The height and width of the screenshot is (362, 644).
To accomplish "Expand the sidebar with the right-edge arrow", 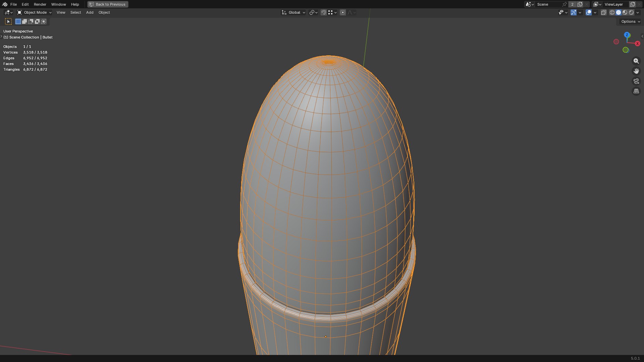I will tap(642, 36).
